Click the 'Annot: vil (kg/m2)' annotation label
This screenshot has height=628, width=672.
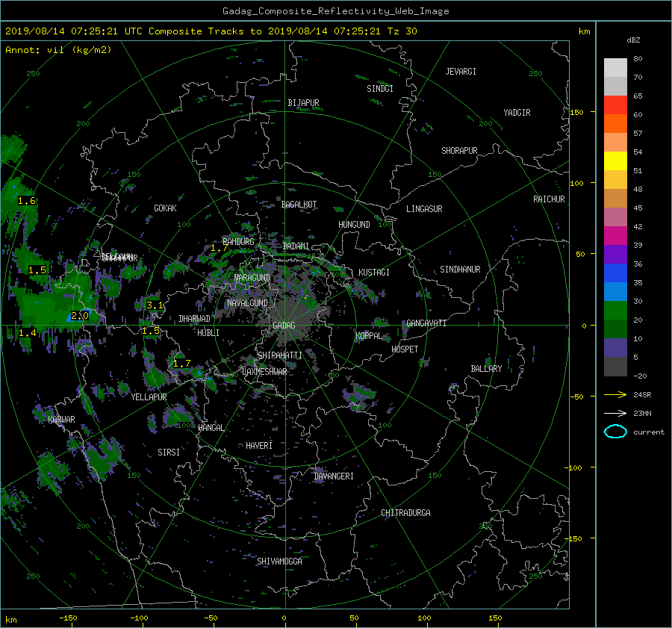58,50
